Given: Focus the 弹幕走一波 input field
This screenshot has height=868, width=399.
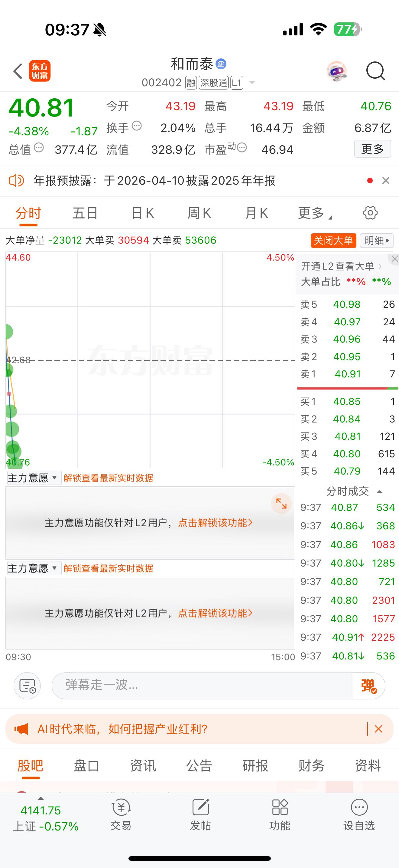Looking at the screenshot, I should pos(202,686).
